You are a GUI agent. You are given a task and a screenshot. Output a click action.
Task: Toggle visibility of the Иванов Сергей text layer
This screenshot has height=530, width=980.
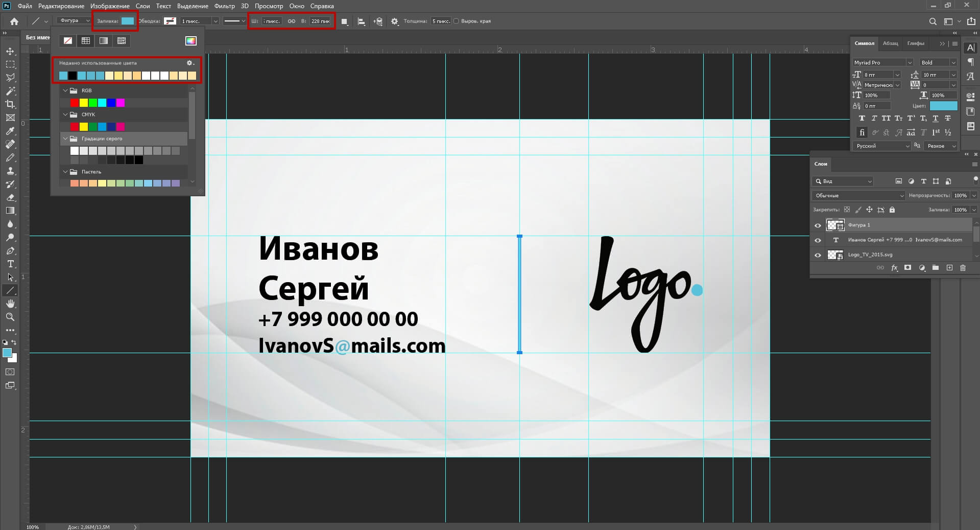pyautogui.click(x=818, y=240)
